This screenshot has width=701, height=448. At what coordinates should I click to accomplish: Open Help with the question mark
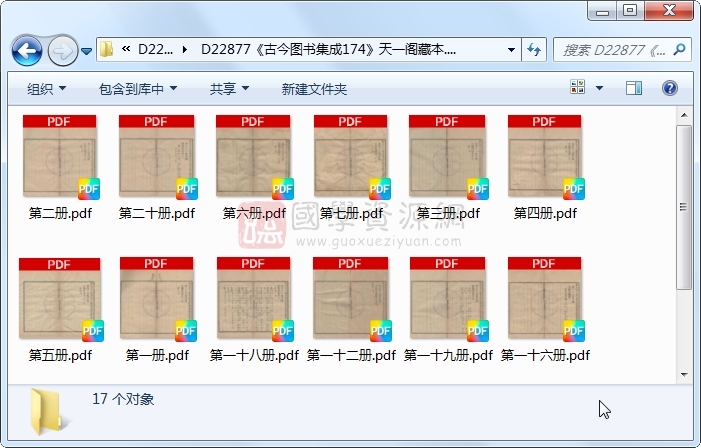point(669,88)
